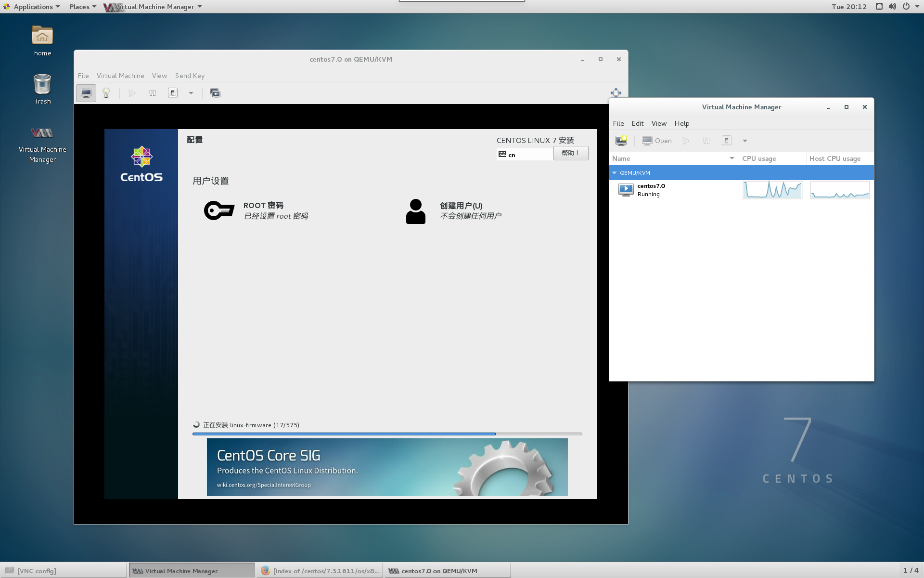Switch to Firefox Index of /centos taskbar entry
Viewport: 924px width, 578px height.
(320, 571)
